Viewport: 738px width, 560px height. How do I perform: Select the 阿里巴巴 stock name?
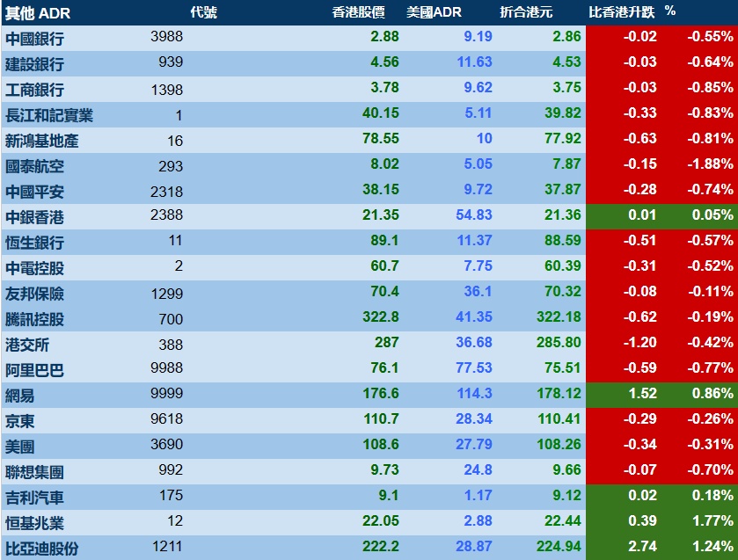34,370
